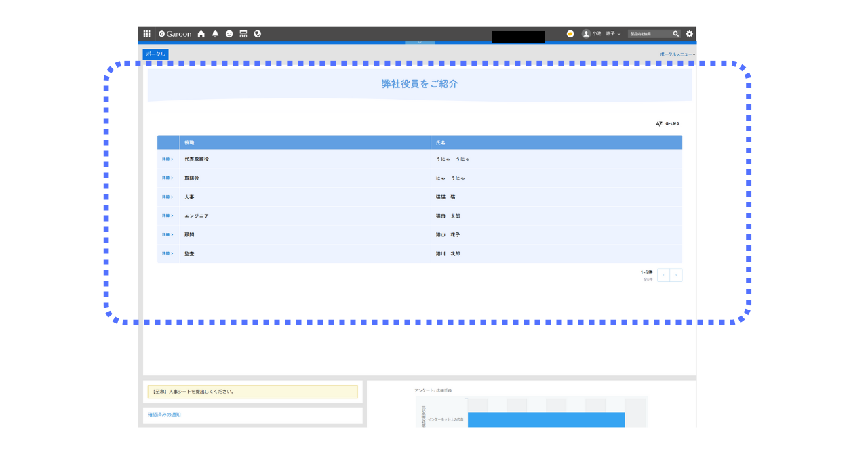Click the yellow circle status indicator
868x454 pixels.
pyautogui.click(x=570, y=33)
